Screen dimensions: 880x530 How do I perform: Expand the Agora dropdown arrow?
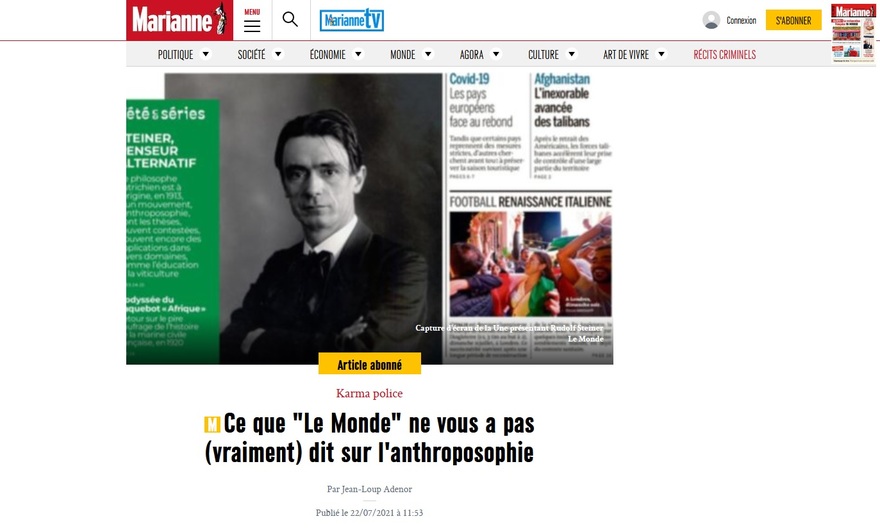[x=496, y=54]
